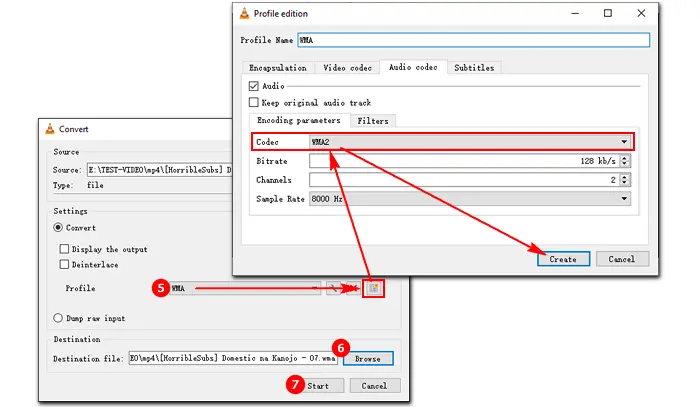Switch to the Video codec tab
The height and width of the screenshot is (407, 700).
[346, 68]
